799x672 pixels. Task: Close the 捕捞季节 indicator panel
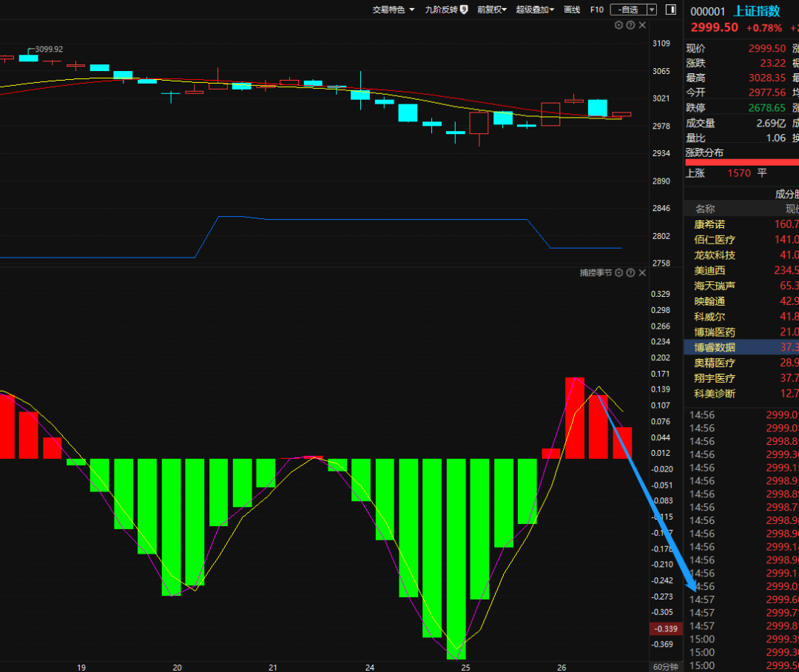[x=642, y=273]
